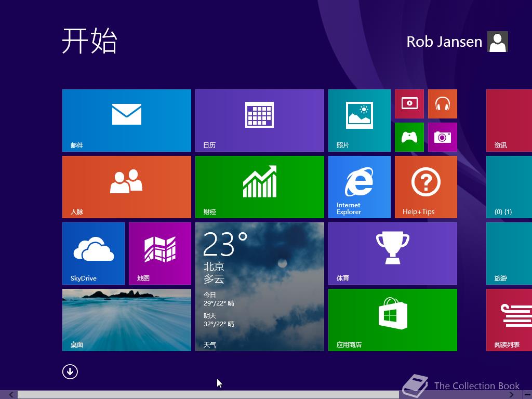
Task: Click the 开始 Start heading
Action: pyautogui.click(x=89, y=41)
